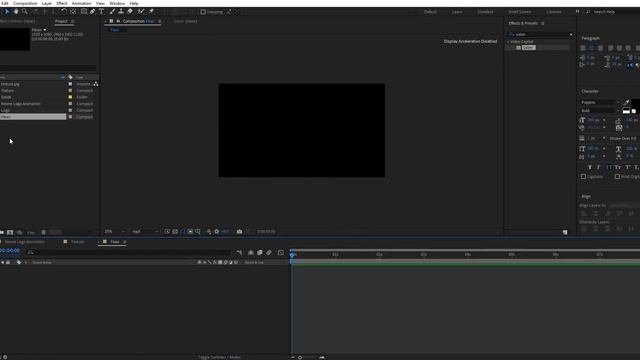Screen dimensions: 640x360
Task: Switch to the Libraries workspace
Action: tap(554, 12)
